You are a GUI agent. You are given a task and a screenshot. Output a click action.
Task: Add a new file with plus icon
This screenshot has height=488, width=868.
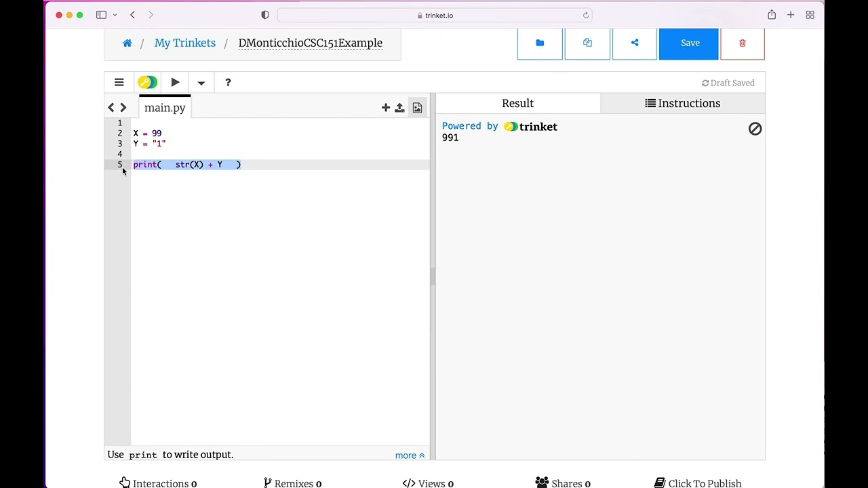[x=386, y=108]
